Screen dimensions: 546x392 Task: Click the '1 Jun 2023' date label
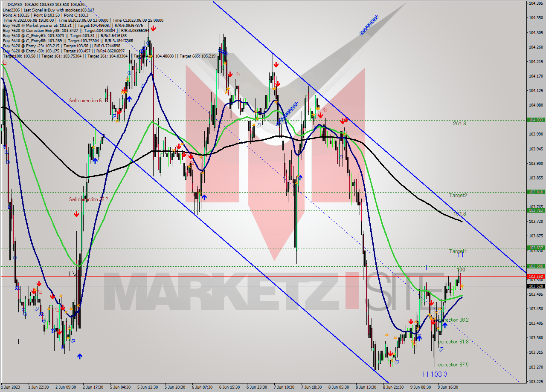click(10, 387)
